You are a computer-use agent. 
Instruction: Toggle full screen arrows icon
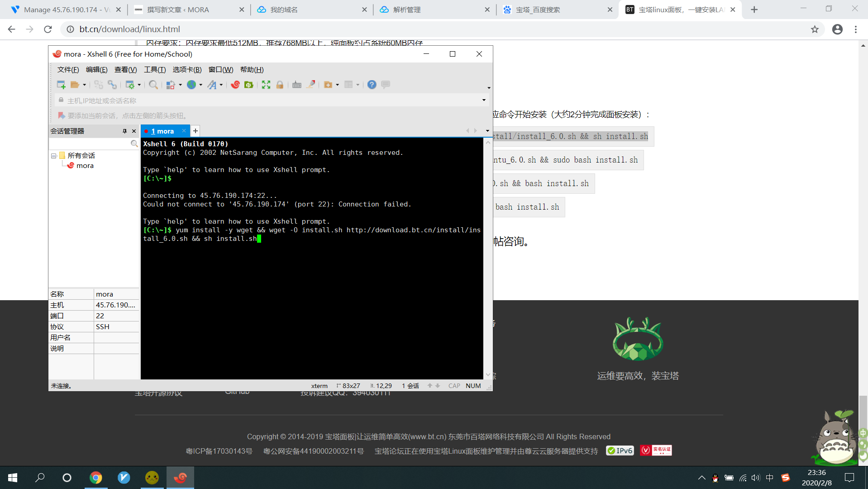266,85
